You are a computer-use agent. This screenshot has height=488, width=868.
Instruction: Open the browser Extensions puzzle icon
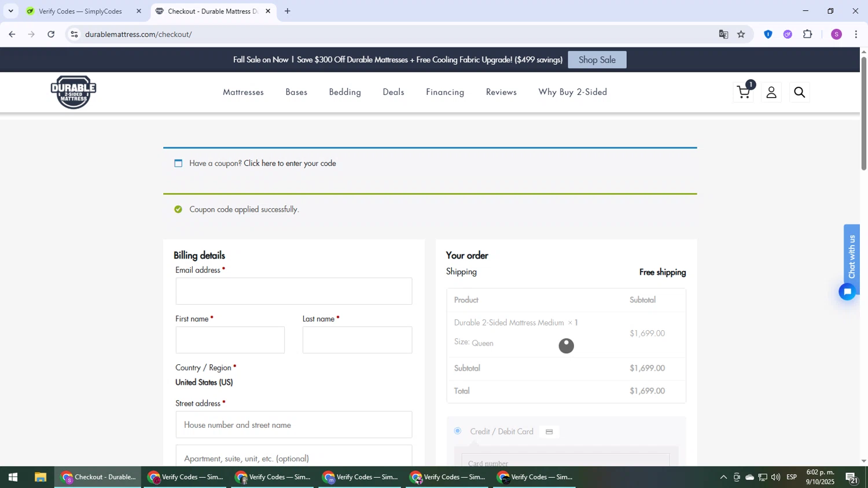(808, 34)
